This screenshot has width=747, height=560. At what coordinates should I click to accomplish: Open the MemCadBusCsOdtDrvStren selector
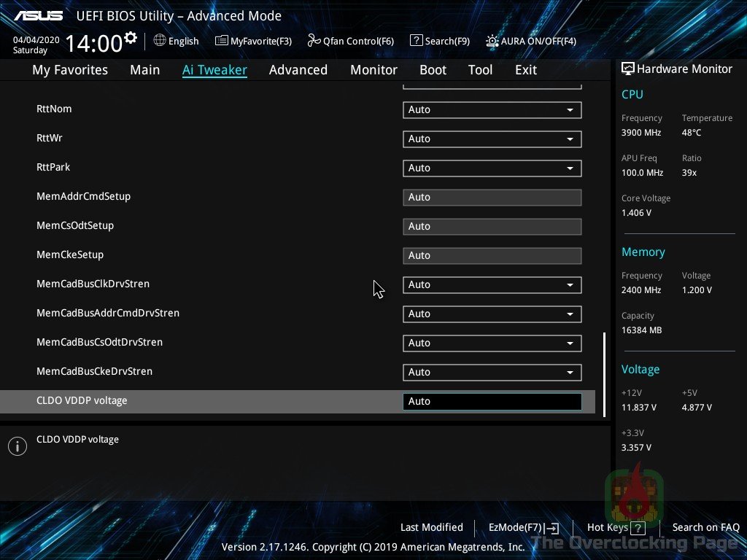click(x=491, y=343)
